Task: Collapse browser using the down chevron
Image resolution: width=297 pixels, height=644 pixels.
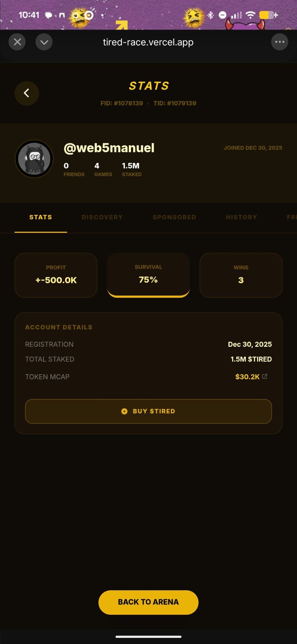Action: (44, 42)
